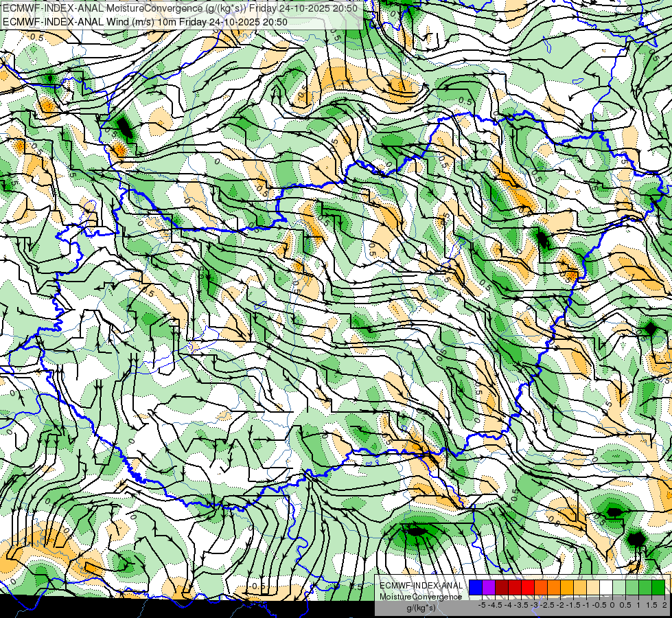The width and height of the screenshot is (672, 618).
Task: Click the Wind (m/s) 10m title line
Action: pyautogui.click(x=145, y=22)
